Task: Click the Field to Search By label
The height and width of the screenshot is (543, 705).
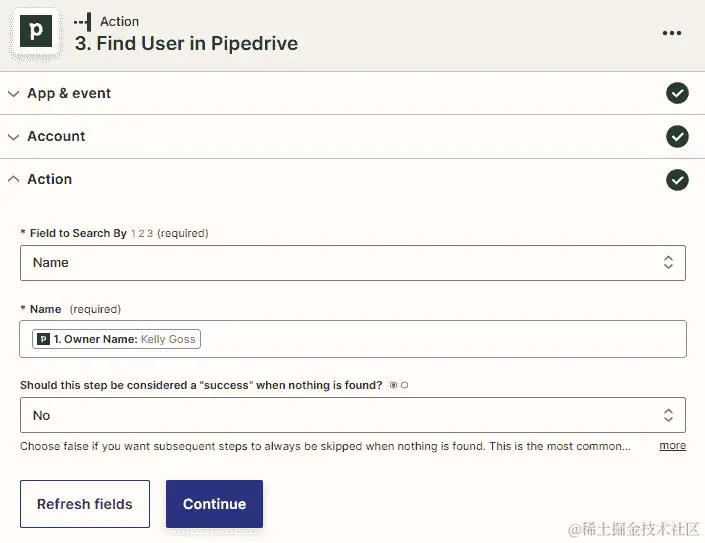Action: click(x=78, y=233)
